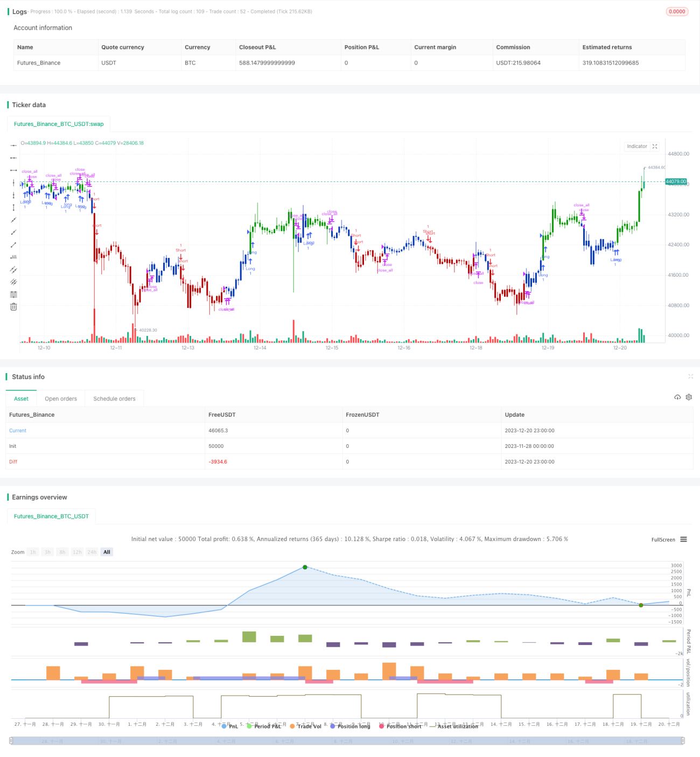Set earnings zoom range to All
The width and height of the screenshot is (700, 757).
[x=107, y=552]
